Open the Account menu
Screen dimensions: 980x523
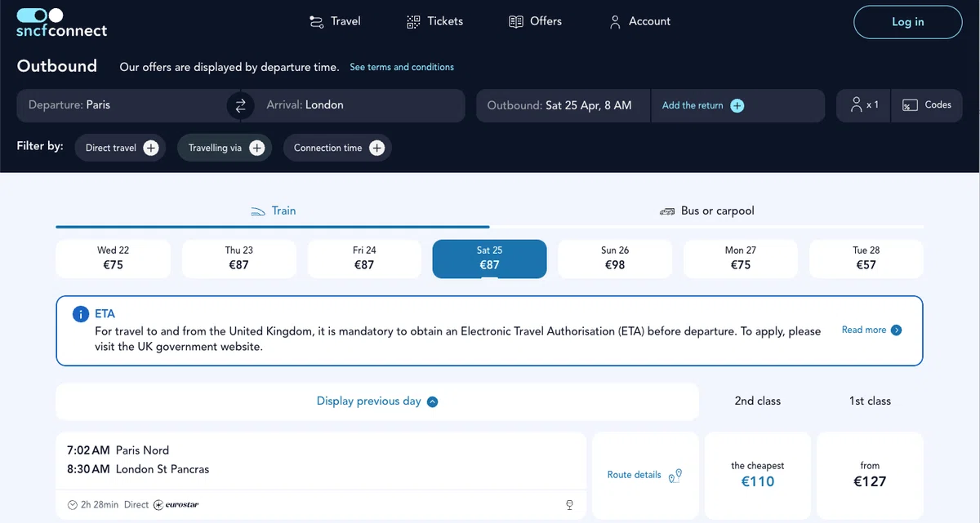point(640,21)
